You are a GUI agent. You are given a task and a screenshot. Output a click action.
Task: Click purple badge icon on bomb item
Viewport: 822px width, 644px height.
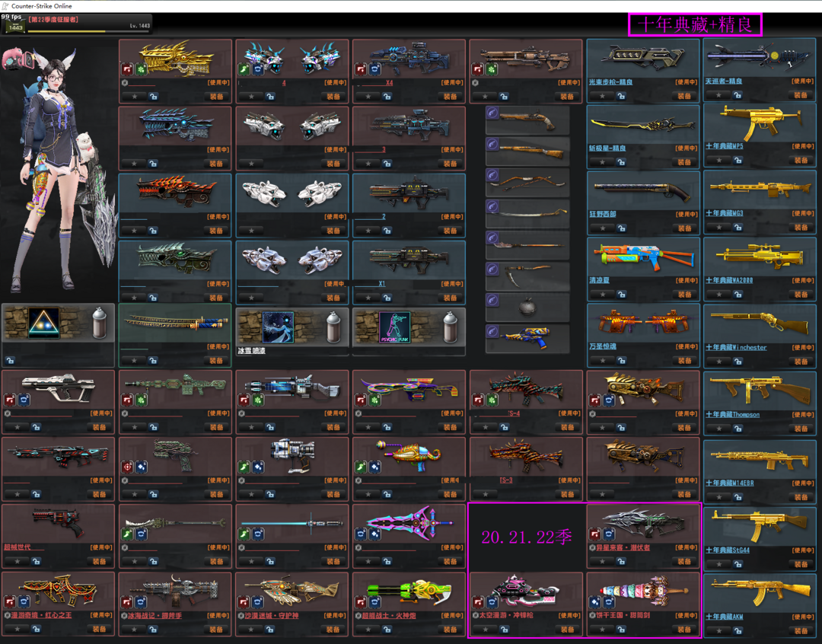coord(493,300)
